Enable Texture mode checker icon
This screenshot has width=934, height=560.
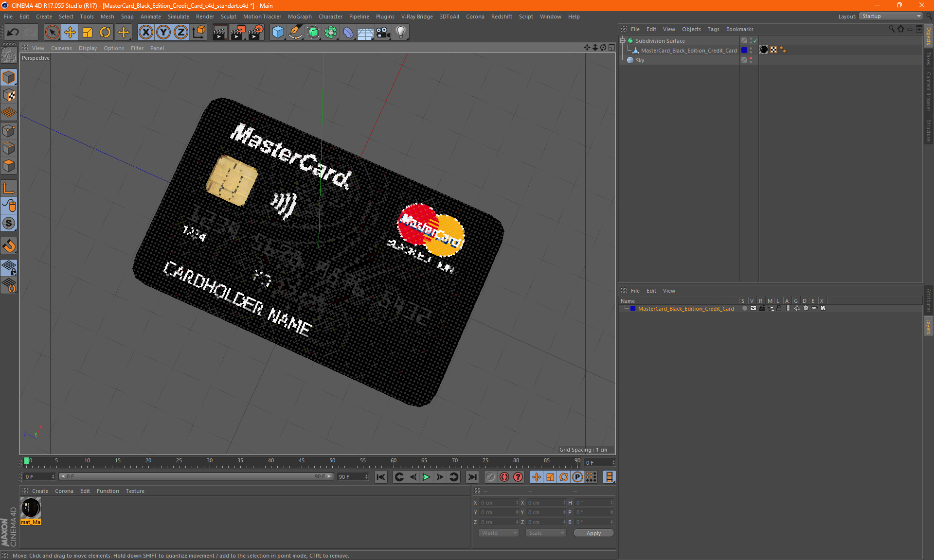pyautogui.click(x=9, y=95)
